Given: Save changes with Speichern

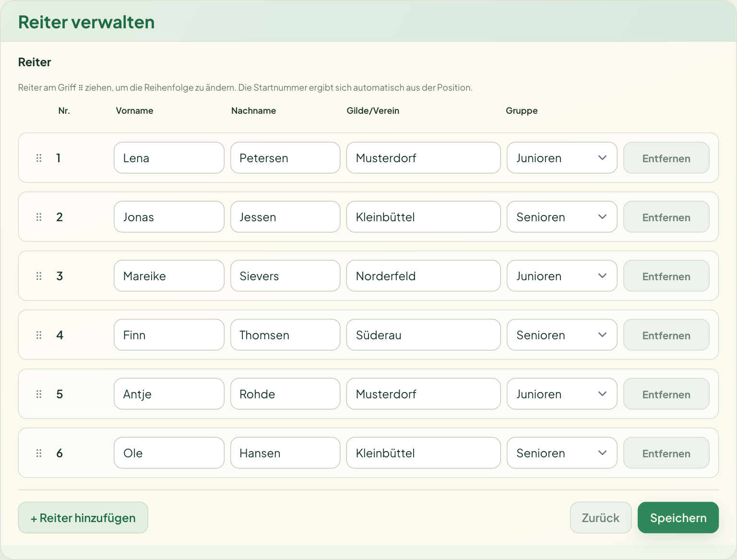Looking at the screenshot, I should click(x=678, y=518).
